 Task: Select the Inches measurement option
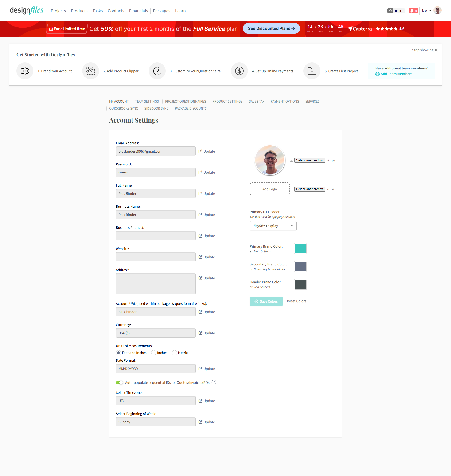click(154, 353)
